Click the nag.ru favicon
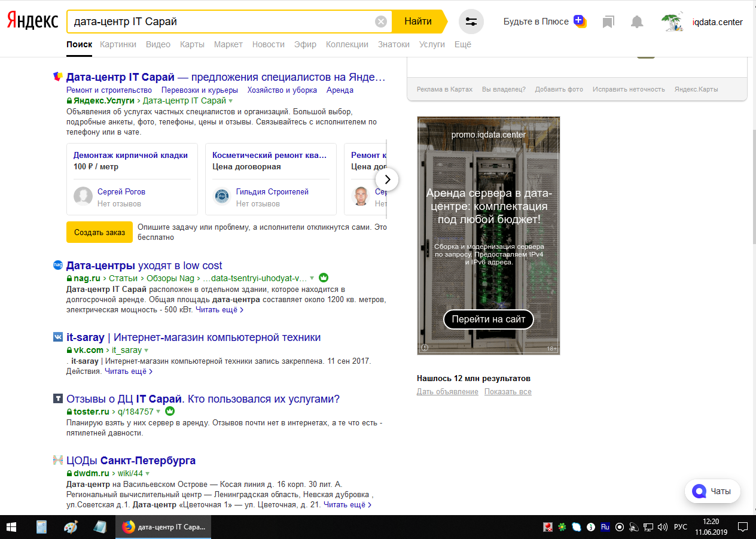This screenshot has height=539, width=756. (x=58, y=265)
